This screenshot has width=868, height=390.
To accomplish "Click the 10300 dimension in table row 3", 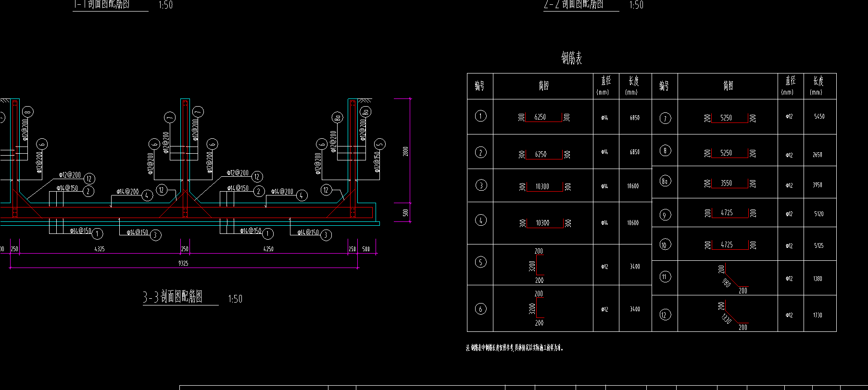I will (542, 186).
